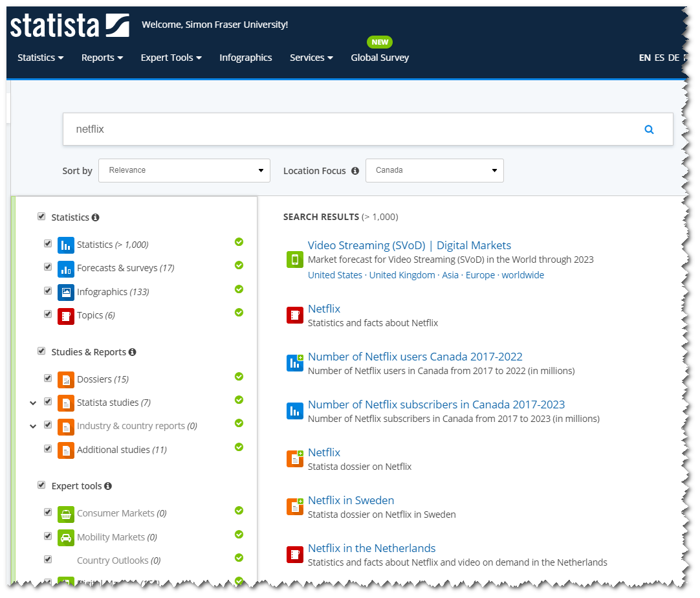
Task: Uncheck the Studies & Reports group checkbox
Action: pos(41,351)
